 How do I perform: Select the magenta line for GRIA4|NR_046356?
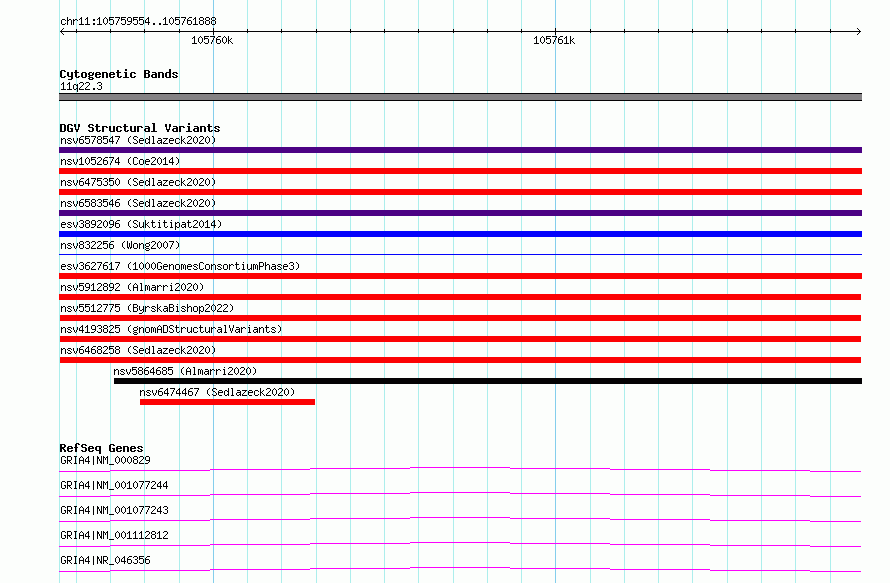click(460, 569)
